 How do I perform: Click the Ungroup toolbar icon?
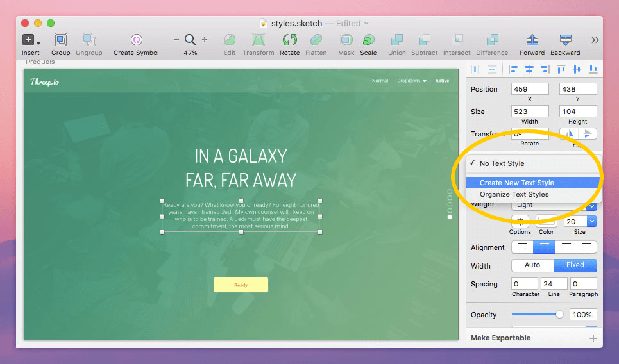89,40
